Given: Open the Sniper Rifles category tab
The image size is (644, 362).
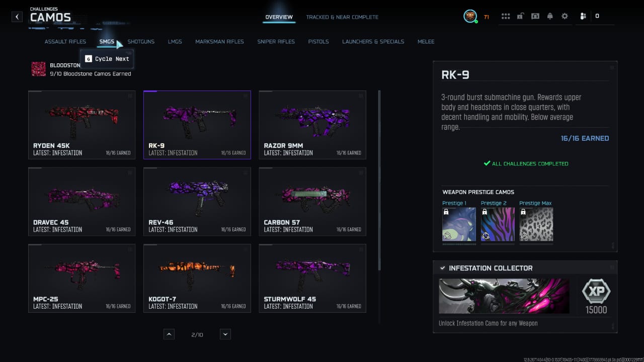Looking at the screenshot, I should point(276,42).
